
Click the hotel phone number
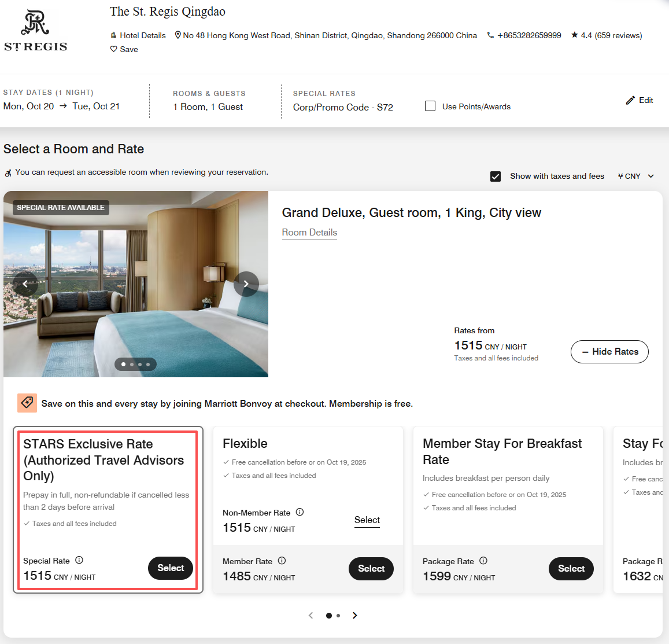528,35
